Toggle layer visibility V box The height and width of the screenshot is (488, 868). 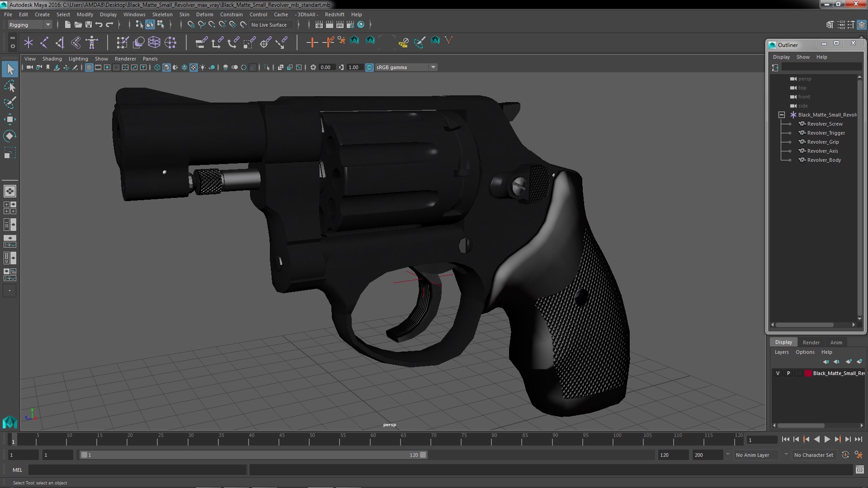pyautogui.click(x=778, y=373)
